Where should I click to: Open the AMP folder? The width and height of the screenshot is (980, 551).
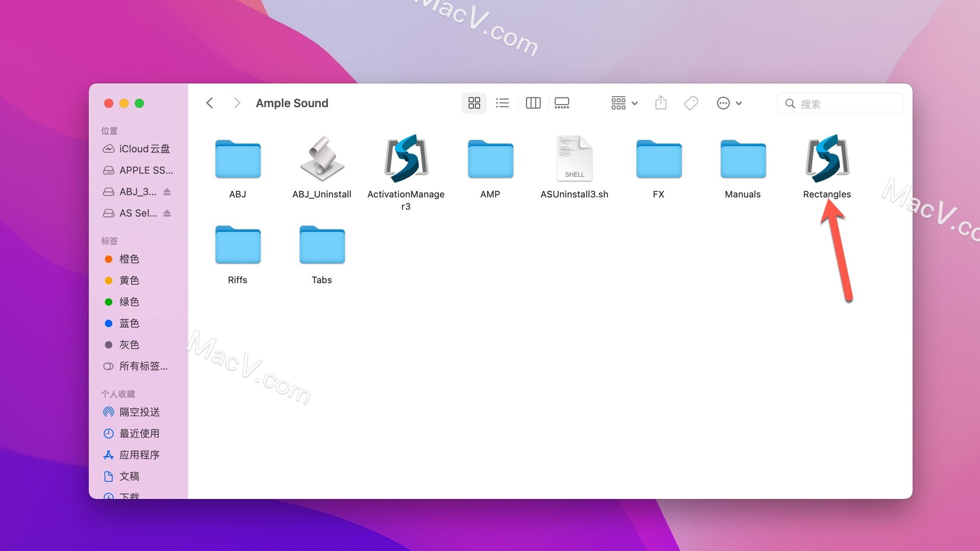coord(491,159)
